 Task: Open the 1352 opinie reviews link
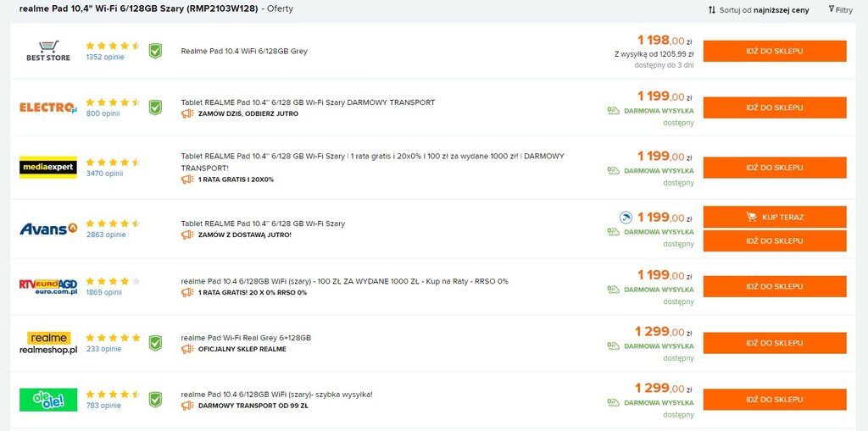(105, 57)
